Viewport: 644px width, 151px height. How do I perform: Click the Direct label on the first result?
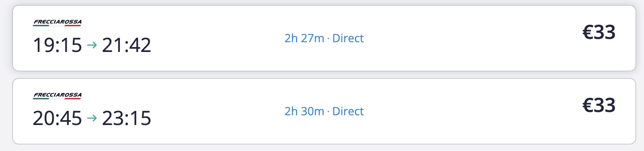348,38
